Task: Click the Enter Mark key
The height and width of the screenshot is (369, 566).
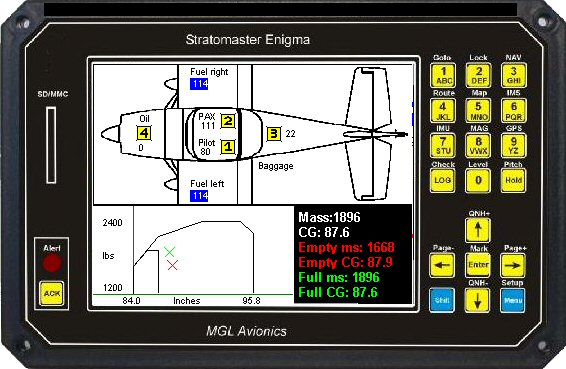Action: [x=478, y=265]
